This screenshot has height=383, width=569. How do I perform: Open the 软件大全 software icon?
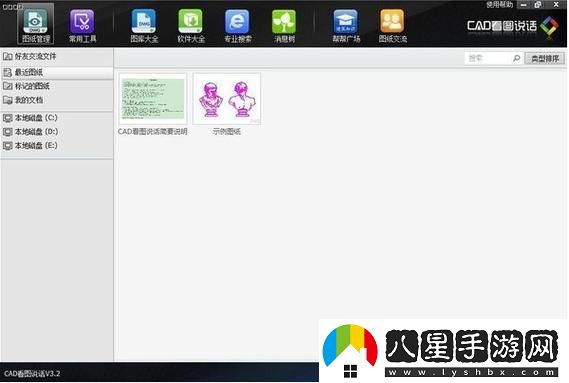click(191, 26)
